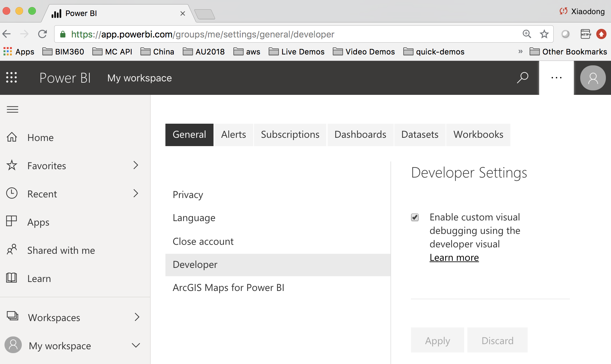Select Privacy in the settings list
Viewport: 611px width, 364px height.
pos(278,195)
